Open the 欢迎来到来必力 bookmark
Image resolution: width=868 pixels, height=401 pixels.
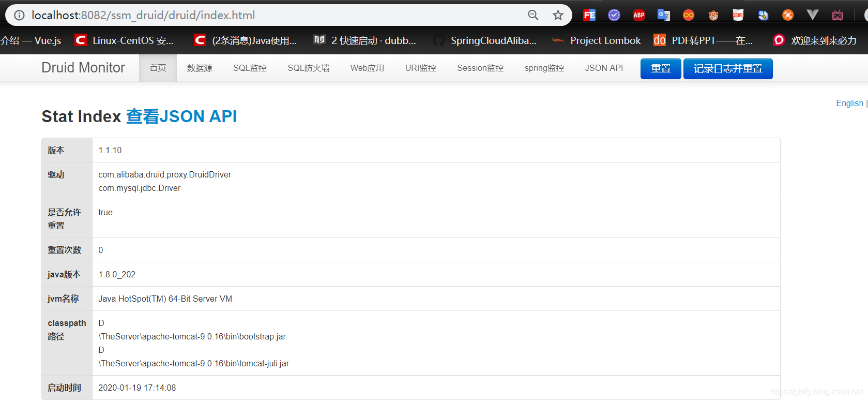[x=815, y=40]
